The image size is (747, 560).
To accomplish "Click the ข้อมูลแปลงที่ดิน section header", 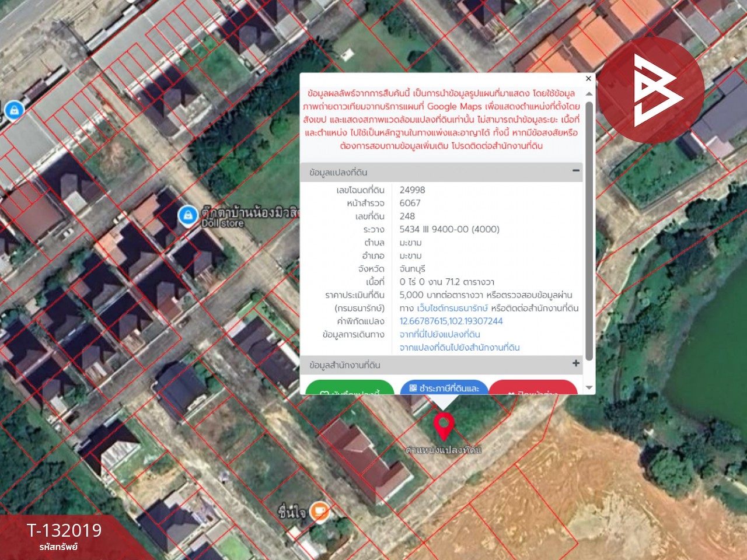I will pyautogui.click(x=338, y=173).
